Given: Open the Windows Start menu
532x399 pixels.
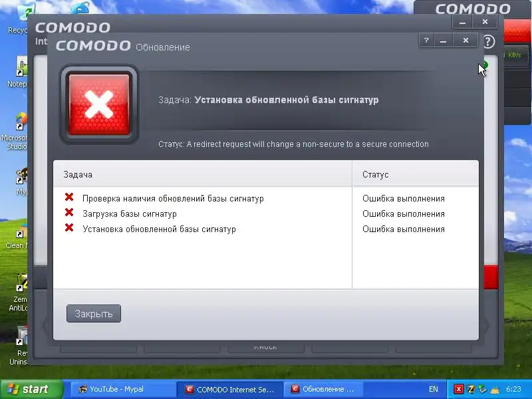Looking at the screenshot, I should click(x=31, y=389).
